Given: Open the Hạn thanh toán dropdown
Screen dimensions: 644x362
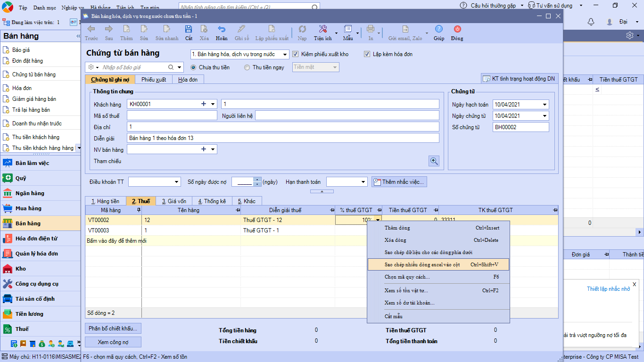Looking at the screenshot, I should click(x=363, y=182).
